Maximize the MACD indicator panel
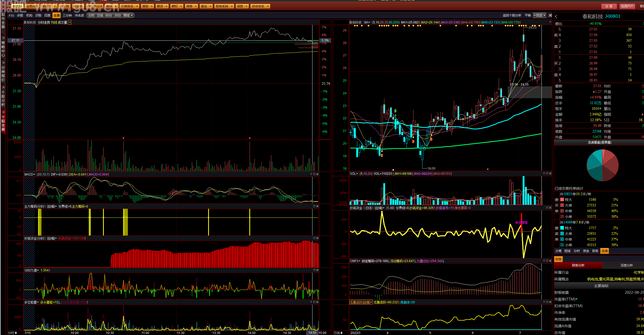This screenshot has width=644, height=335. coord(314,174)
